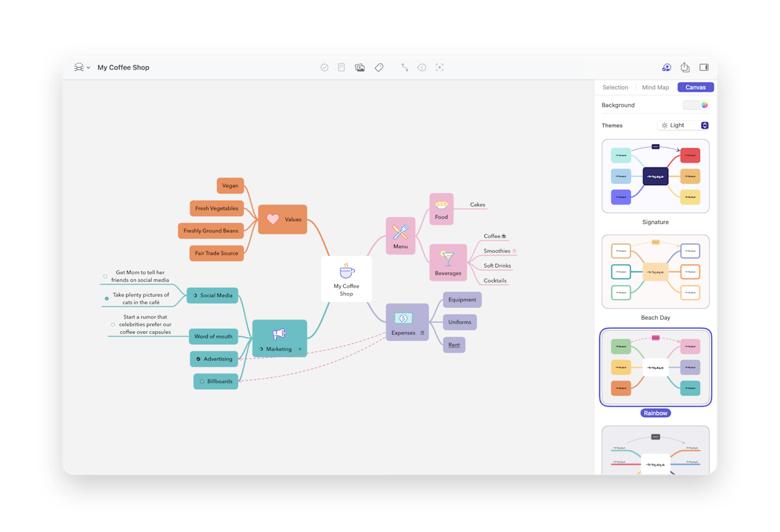This screenshot has height=532, width=780.
Task: Open the Themes Light dropdown
Action: 683,125
